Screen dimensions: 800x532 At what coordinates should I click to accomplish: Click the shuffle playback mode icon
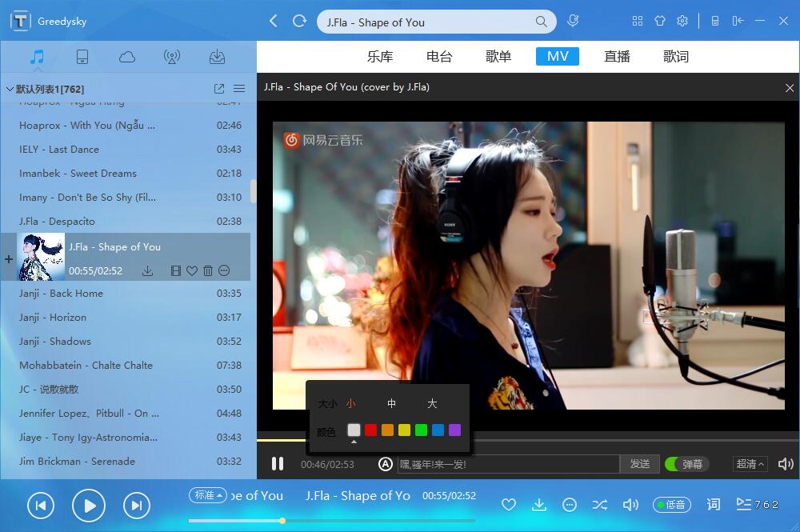click(x=599, y=505)
